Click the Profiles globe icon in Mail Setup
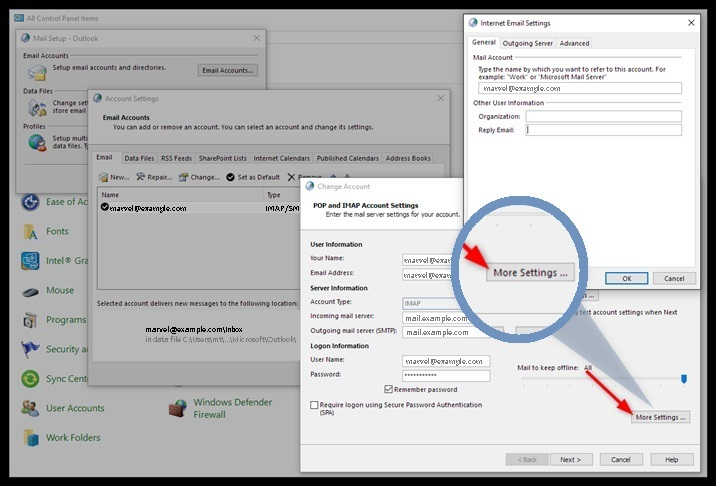Viewport: 716px width, 486px height. click(37, 143)
